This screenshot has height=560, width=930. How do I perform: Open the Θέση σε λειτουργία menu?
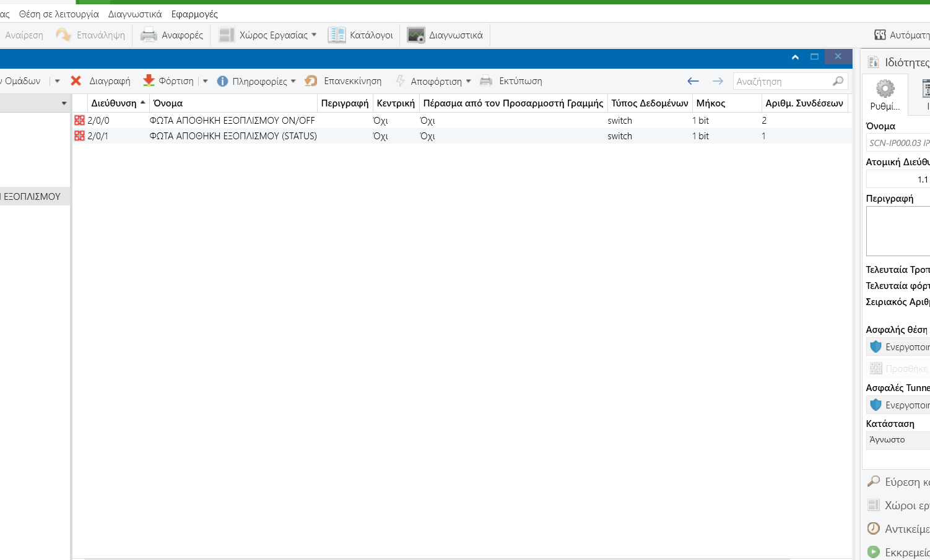pos(59,14)
